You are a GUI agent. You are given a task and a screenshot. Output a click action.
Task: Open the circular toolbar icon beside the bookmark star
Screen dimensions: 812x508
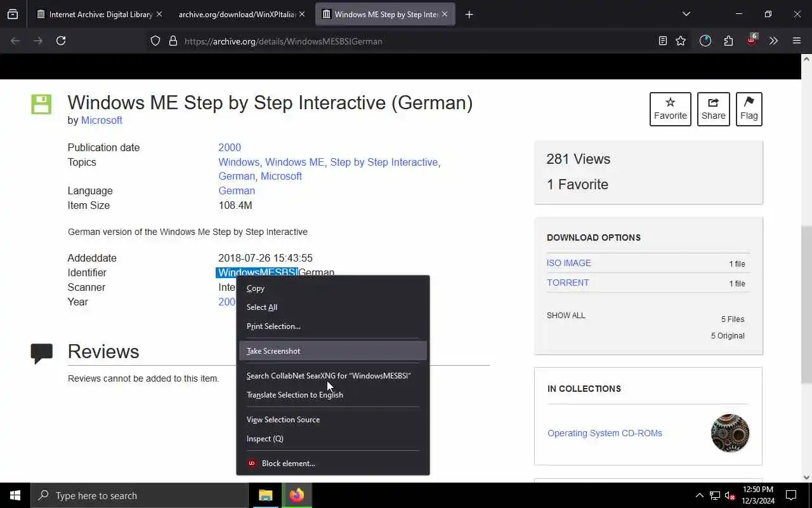(705, 41)
